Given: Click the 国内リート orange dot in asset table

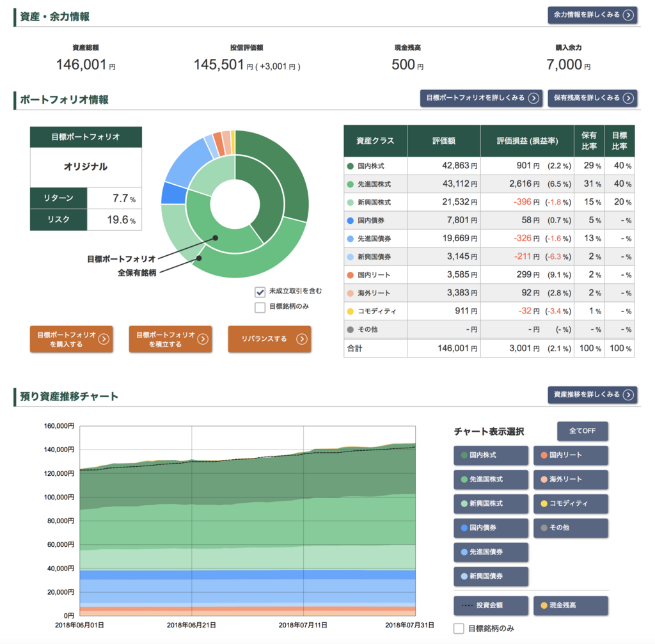Looking at the screenshot, I should (351, 275).
